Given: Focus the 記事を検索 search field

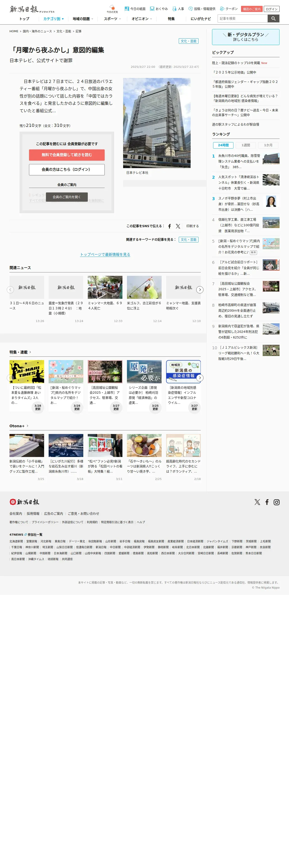Looking at the screenshot, I should (243, 18).
